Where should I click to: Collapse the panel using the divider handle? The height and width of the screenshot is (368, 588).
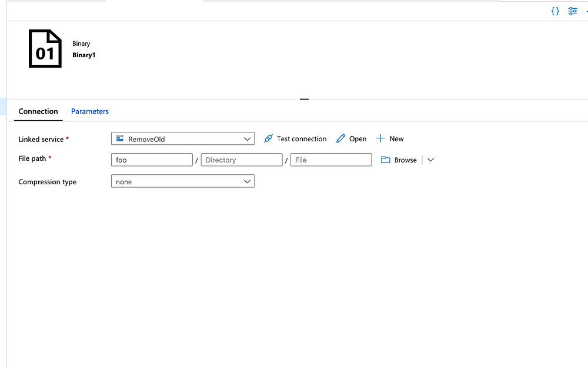tap(304, 99)
